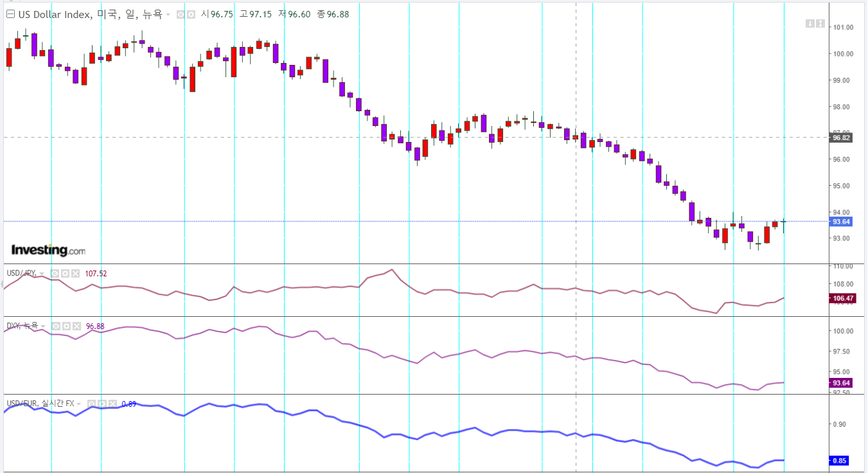Remove the USD/EUR series with X
The height and width of the screenshot is (473, 868).
tap(111, 404)
